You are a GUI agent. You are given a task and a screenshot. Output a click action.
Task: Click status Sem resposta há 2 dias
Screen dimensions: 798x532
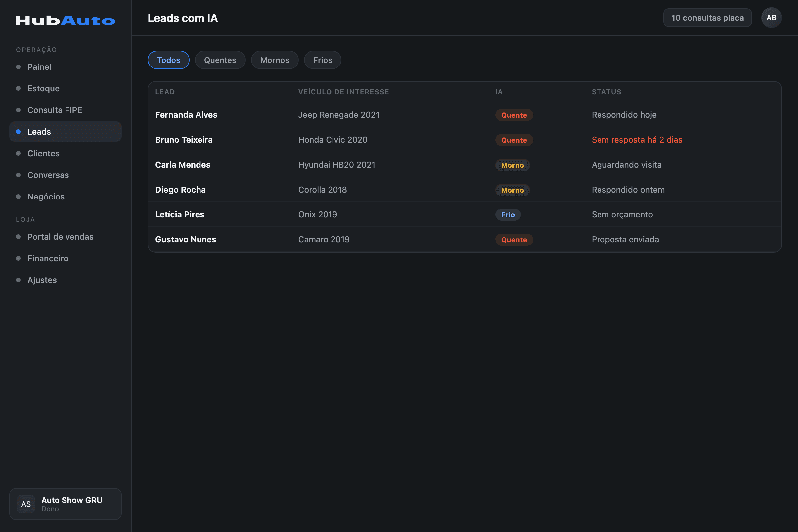[x=637, y=140]
